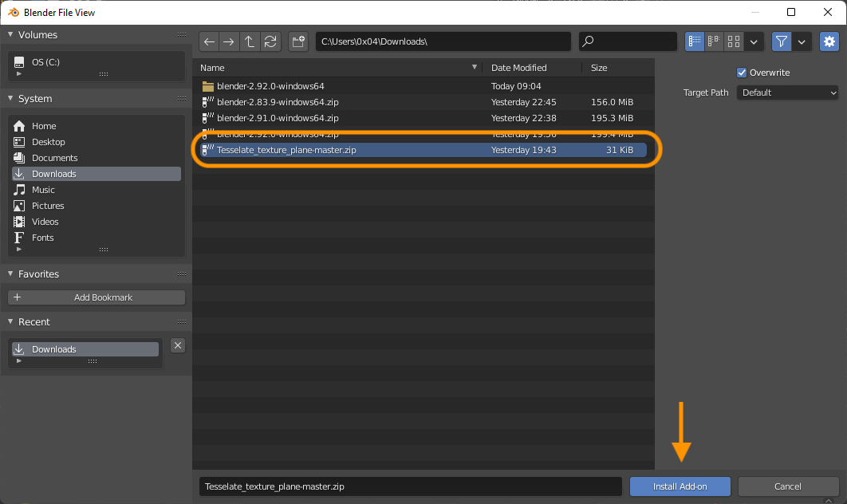
Task: Create a new directory
Action: point(298,41)
